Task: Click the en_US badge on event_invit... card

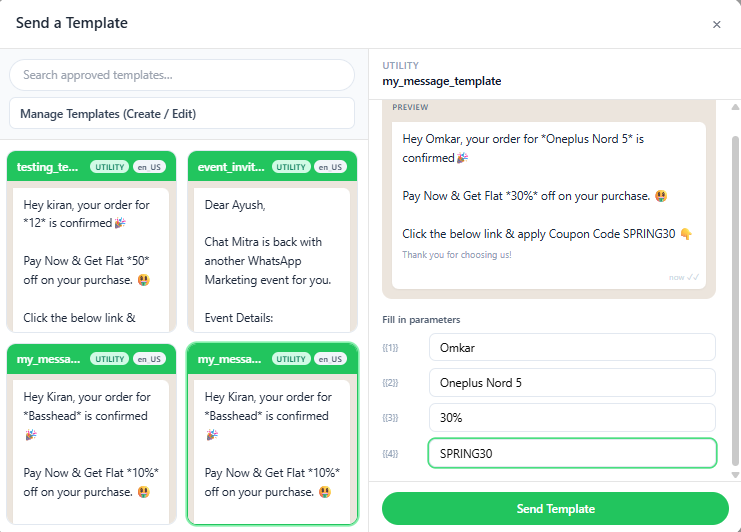Action: coord(330,167)
